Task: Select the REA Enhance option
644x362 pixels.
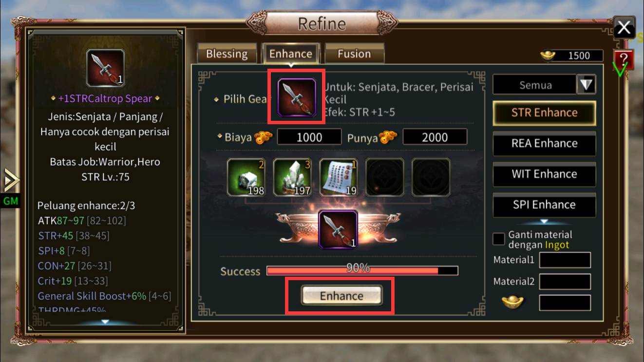Action: [x=544, y=143]
